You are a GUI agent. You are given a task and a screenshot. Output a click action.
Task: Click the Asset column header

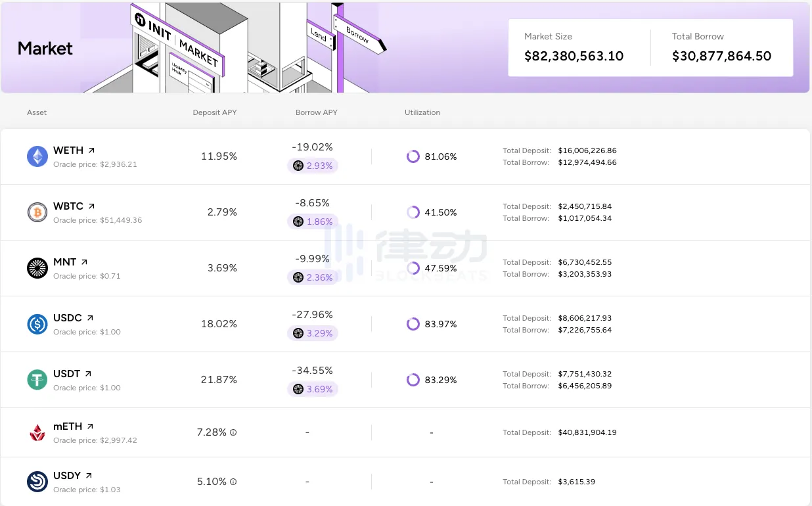(37, 112)
